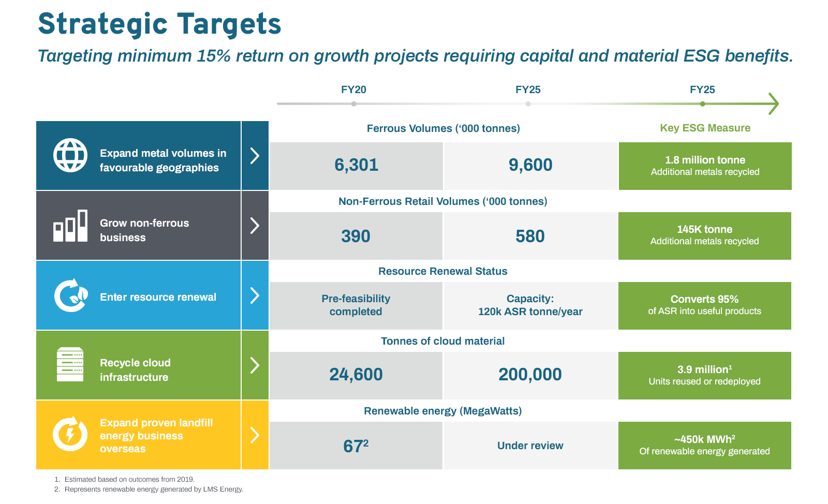Click the ~450k MWh green box

tap(705, 446)
